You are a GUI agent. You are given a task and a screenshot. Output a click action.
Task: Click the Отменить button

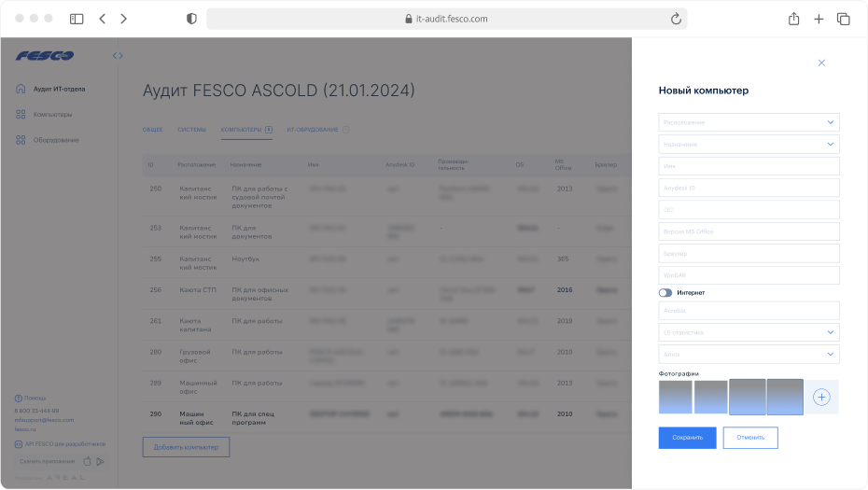pyautogui.click(x=749, y=438)
